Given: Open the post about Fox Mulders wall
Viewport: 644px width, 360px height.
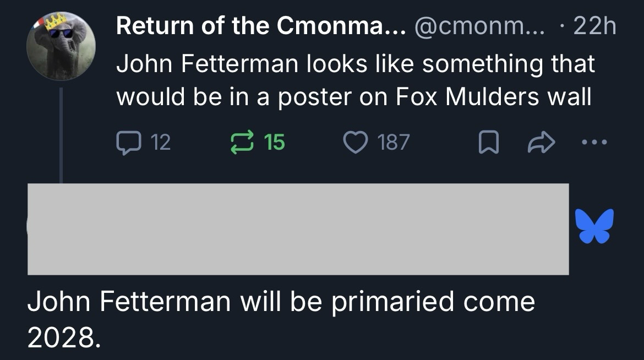Looking at the screenshot, I should 355,80.
